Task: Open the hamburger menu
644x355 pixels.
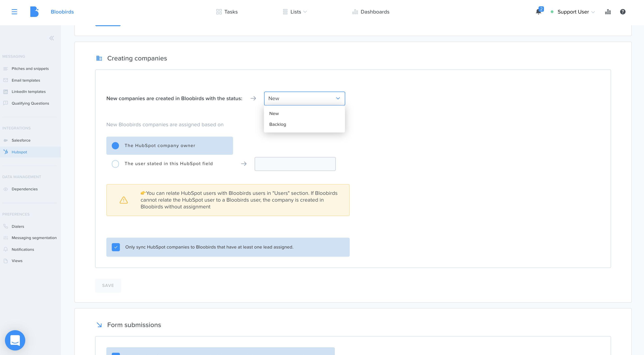Action: click(14, 12)
